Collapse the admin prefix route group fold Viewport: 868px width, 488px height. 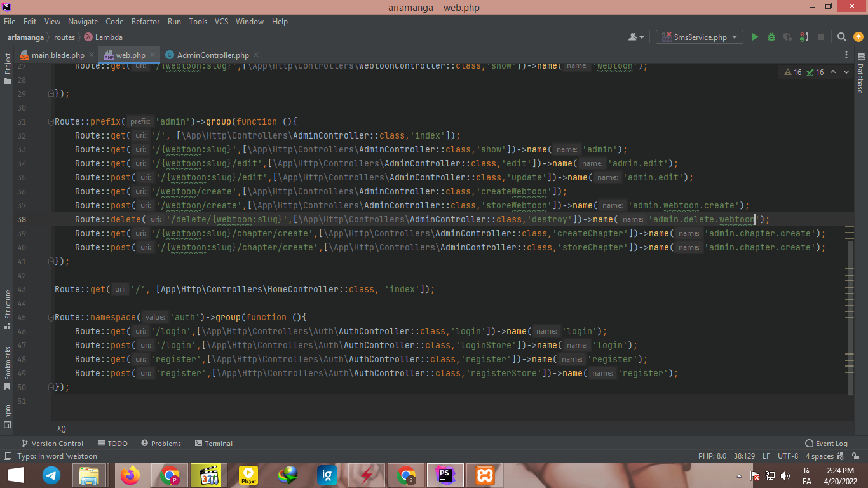click(51, 121)
